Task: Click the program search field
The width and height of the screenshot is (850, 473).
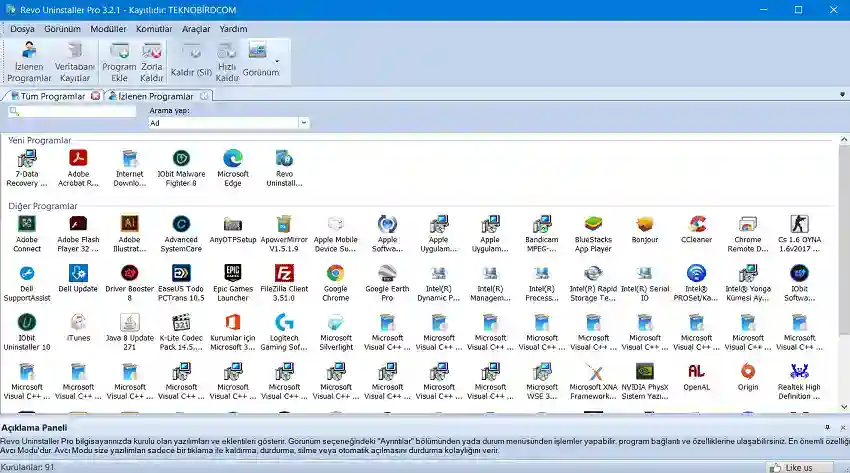Action: pos(72,111)
